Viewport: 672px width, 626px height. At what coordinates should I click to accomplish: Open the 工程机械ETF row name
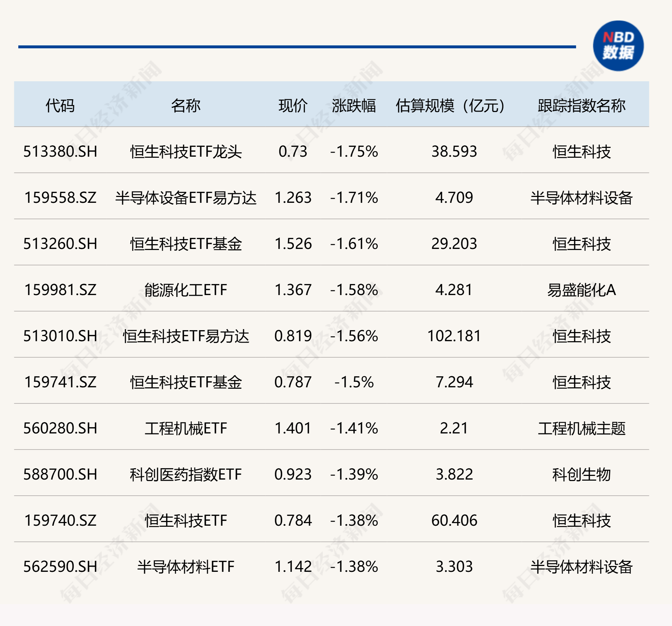click(186, 428)
